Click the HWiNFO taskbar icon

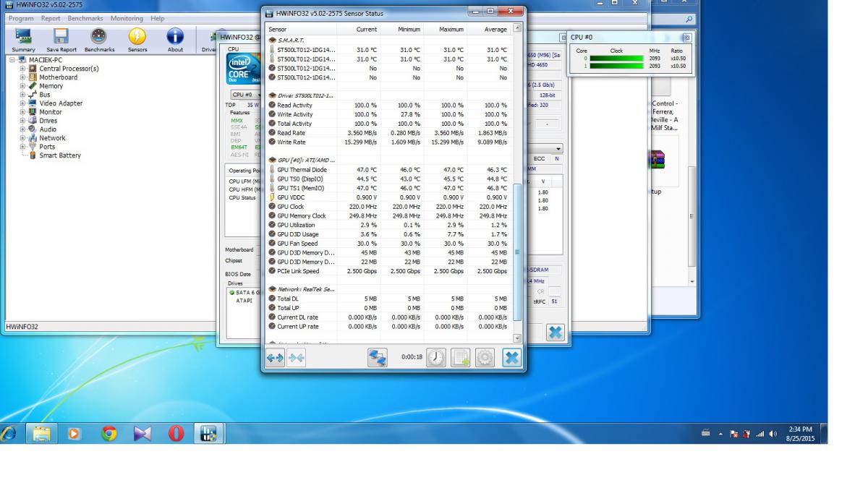209,433
